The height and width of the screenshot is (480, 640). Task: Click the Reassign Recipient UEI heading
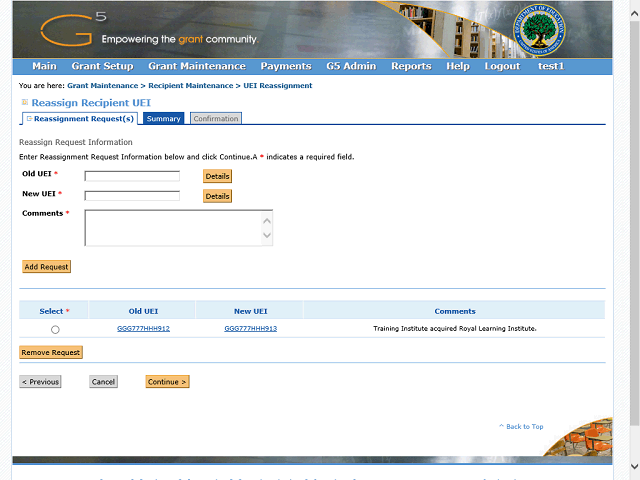(x=91, y=102)
